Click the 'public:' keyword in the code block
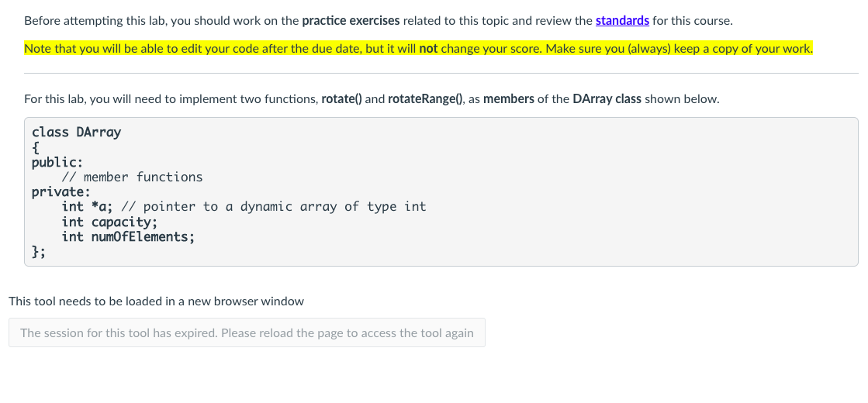Screen dimensions: 868x403 point(57,162)
